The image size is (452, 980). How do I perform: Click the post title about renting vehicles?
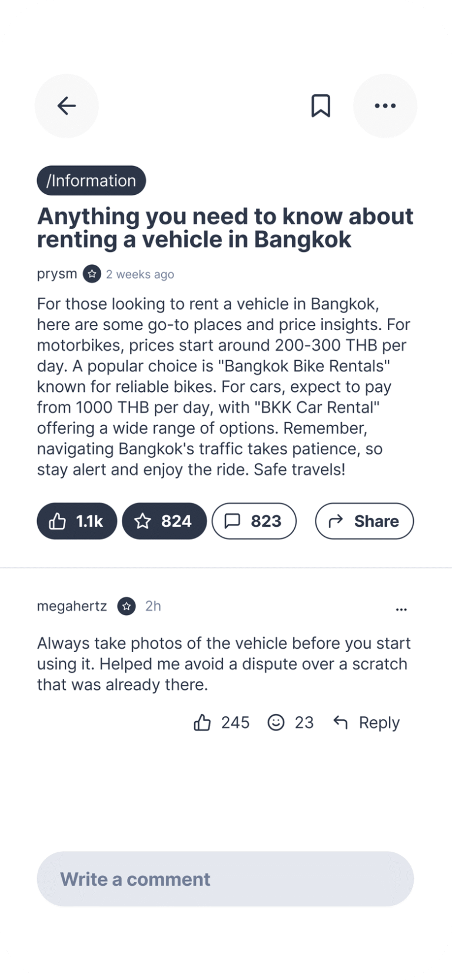(225, 228)
